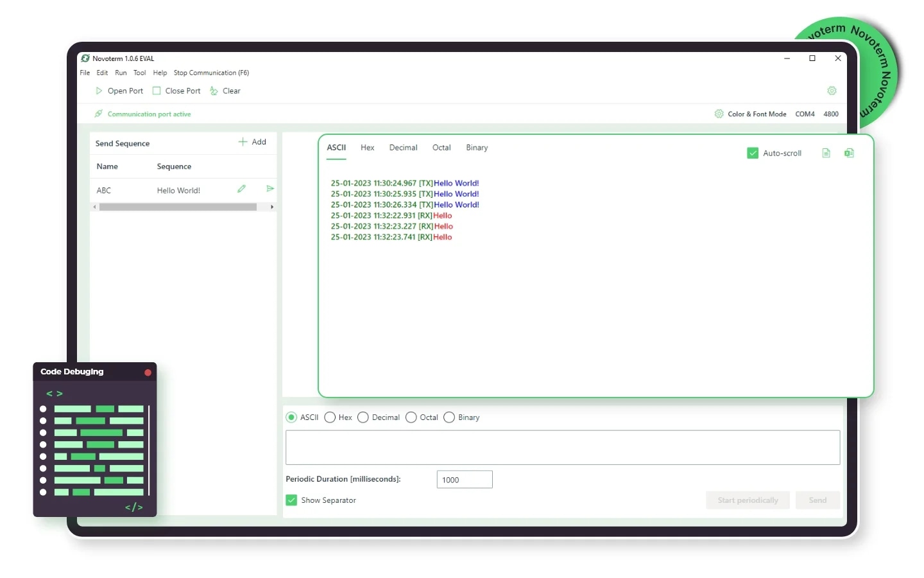Click the 11:32:23.741 RX log line
The height and width of the screenshot is (578, 924).
click(x=391, y=237)
